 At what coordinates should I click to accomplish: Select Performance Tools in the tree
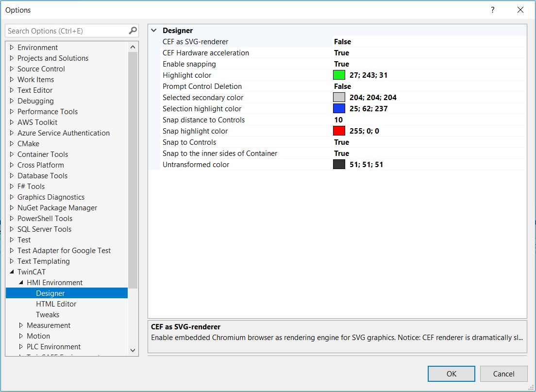[48, 112]
